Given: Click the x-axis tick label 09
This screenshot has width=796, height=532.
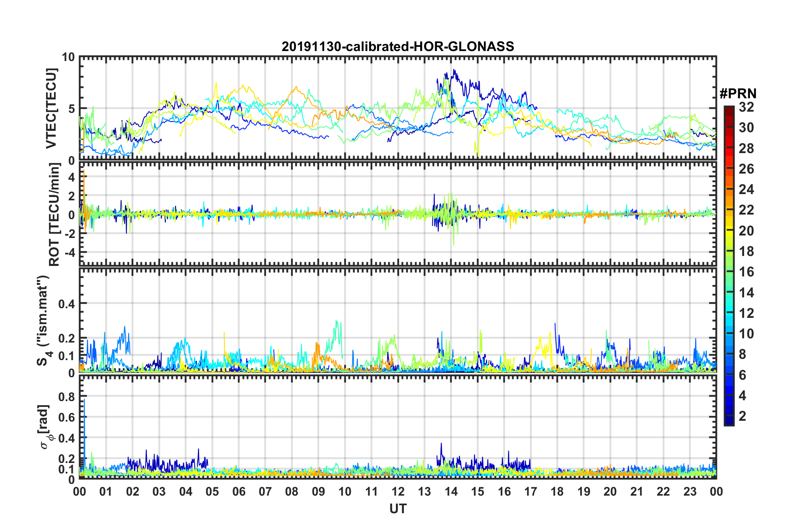Looking at the screenshot, I should [318, 491].
